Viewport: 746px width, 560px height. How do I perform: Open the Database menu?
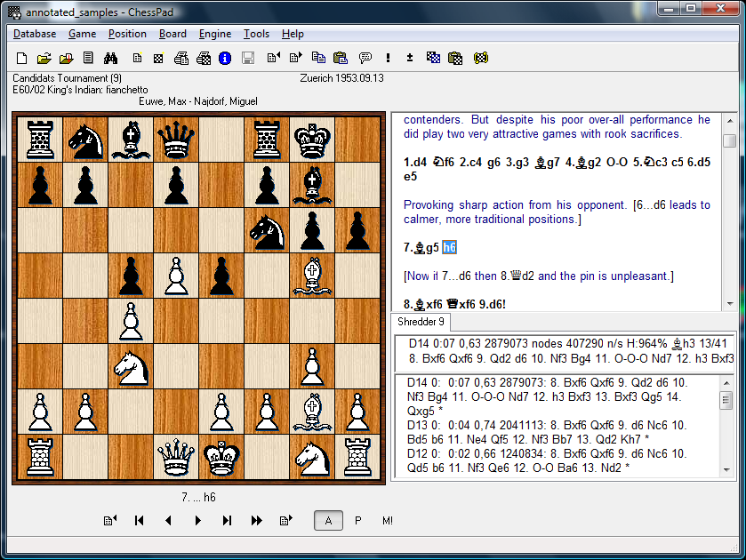[x=35, y=34]
